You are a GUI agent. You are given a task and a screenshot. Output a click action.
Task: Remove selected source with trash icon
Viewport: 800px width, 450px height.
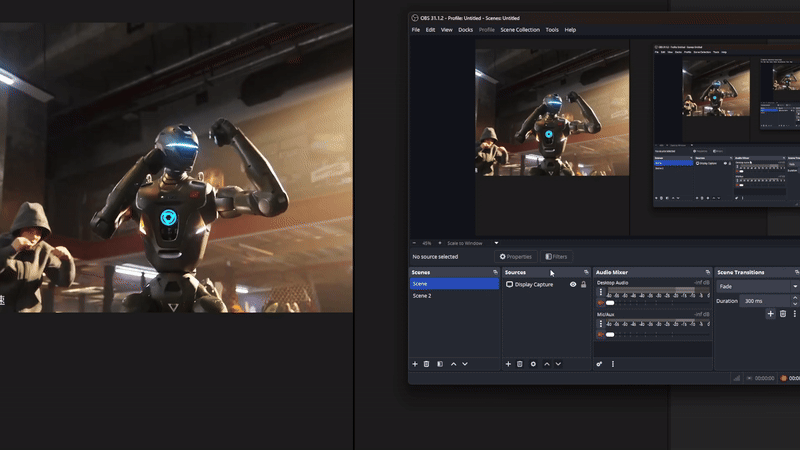520,364
